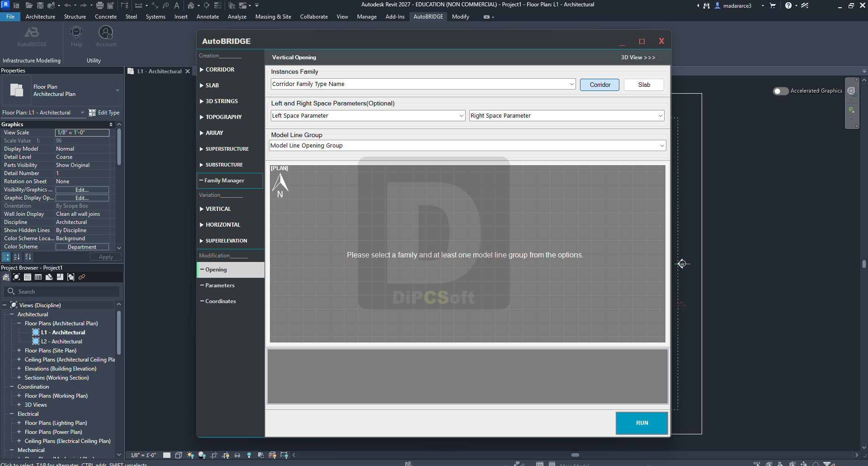This screenshot has width=868, height=466.
Task: Open the Left Space Parameter dropdown
Action: point(368,116)
